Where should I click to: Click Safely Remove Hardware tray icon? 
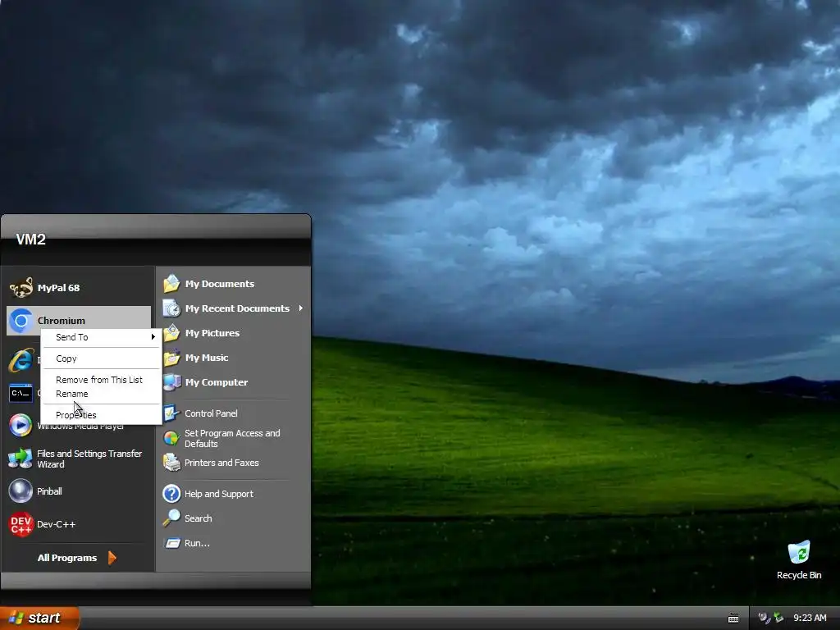pos(778,618)
